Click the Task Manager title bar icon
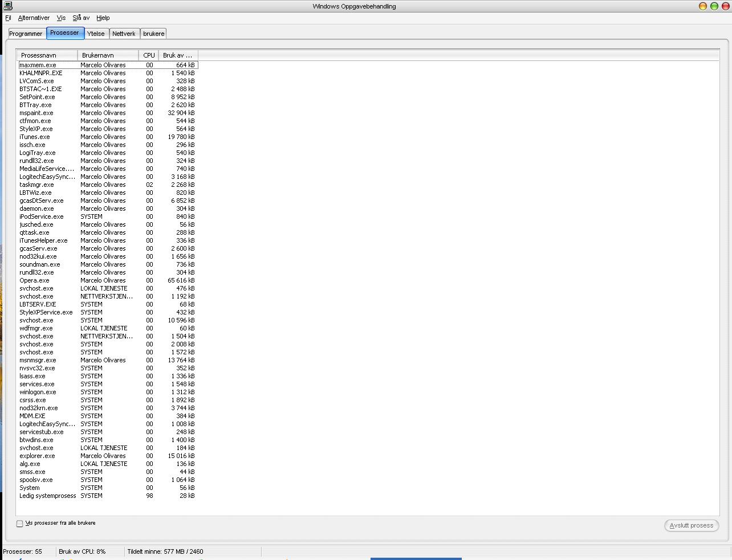The height and width of the screenshot is (560, 732). coord(8,6)
